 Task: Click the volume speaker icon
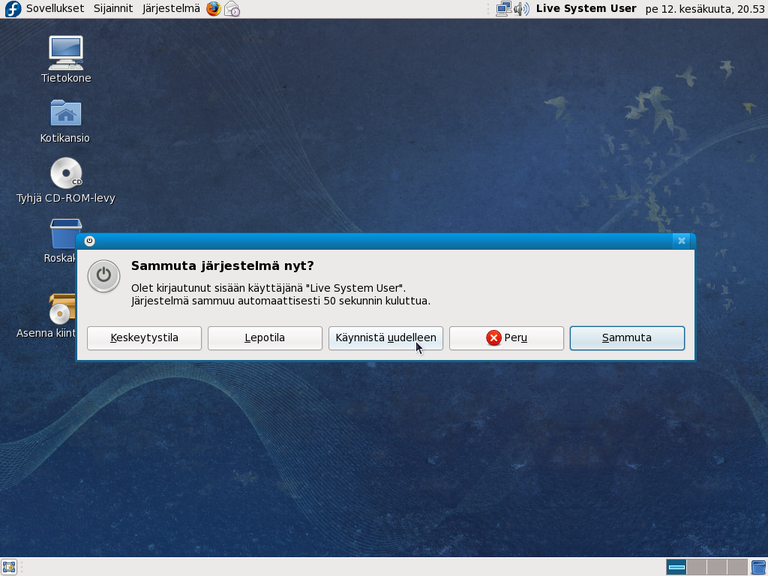coord(521,9)
